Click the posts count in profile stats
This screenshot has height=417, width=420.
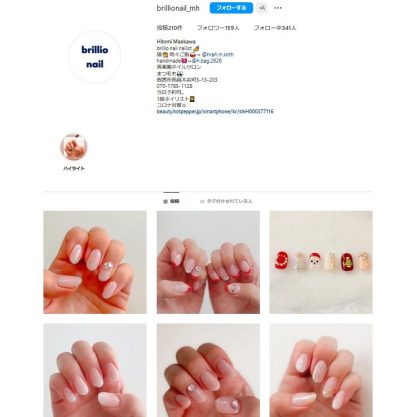(169, 28)
